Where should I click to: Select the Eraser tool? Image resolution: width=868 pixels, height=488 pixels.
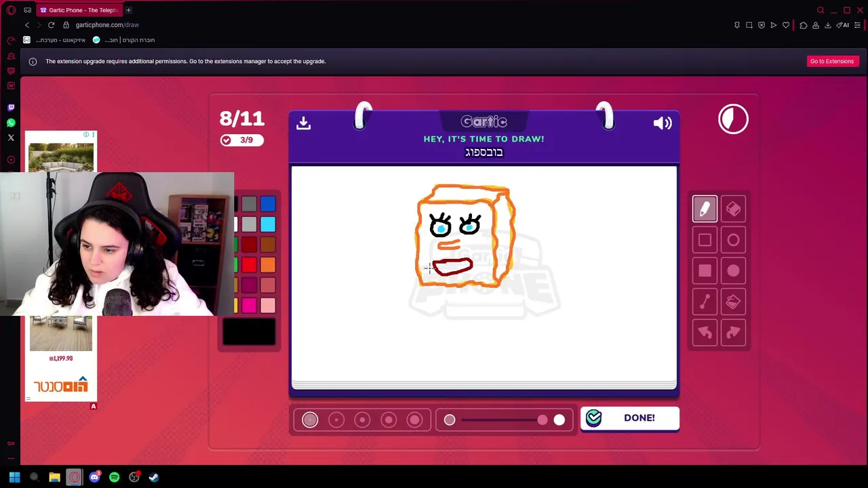click(x=733, y=209)
